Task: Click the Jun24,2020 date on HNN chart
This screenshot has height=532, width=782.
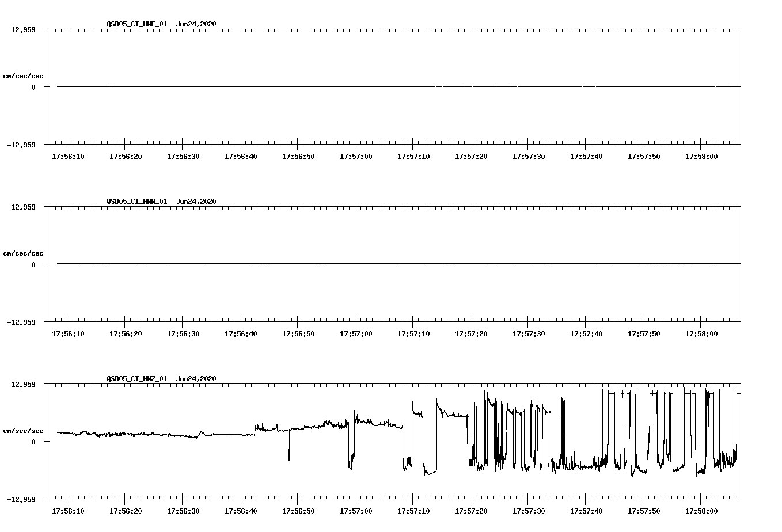Action: click(196, 202)
